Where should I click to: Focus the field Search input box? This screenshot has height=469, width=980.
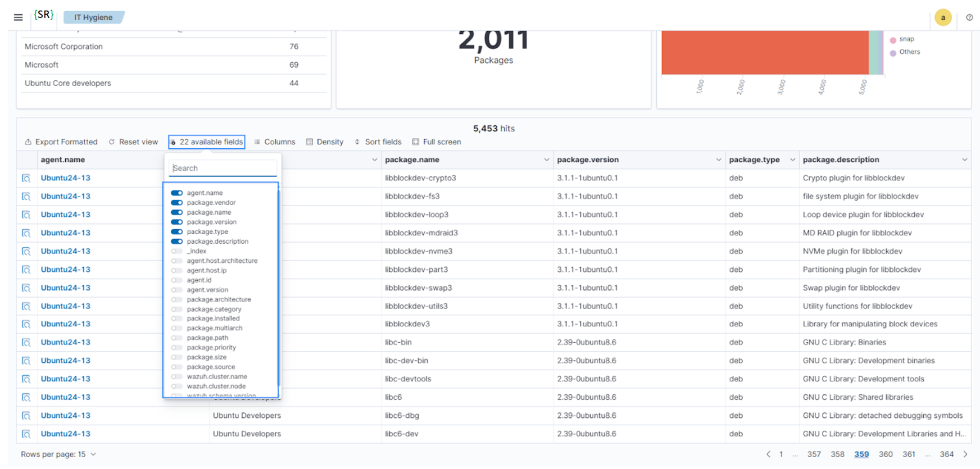click(x=223, y=168)
